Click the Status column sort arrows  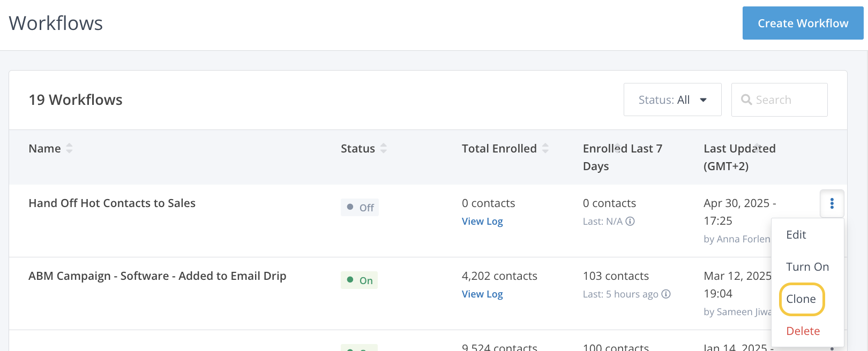[x=384, y=149]
